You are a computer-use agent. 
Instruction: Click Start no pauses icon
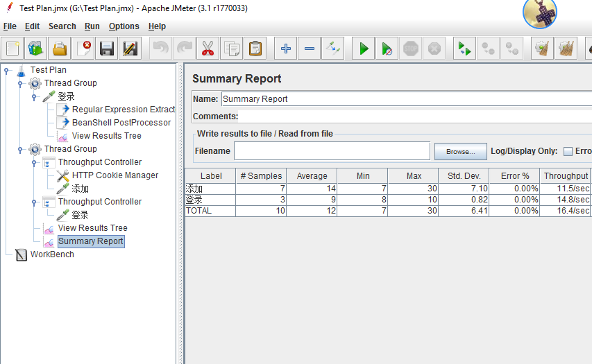tap(387, 49)
